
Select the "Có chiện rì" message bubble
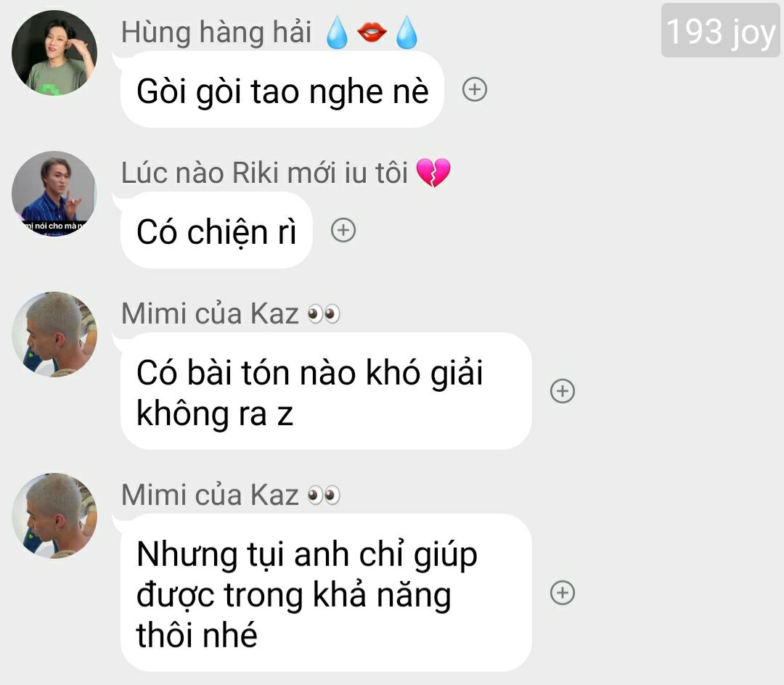(216, 230)
